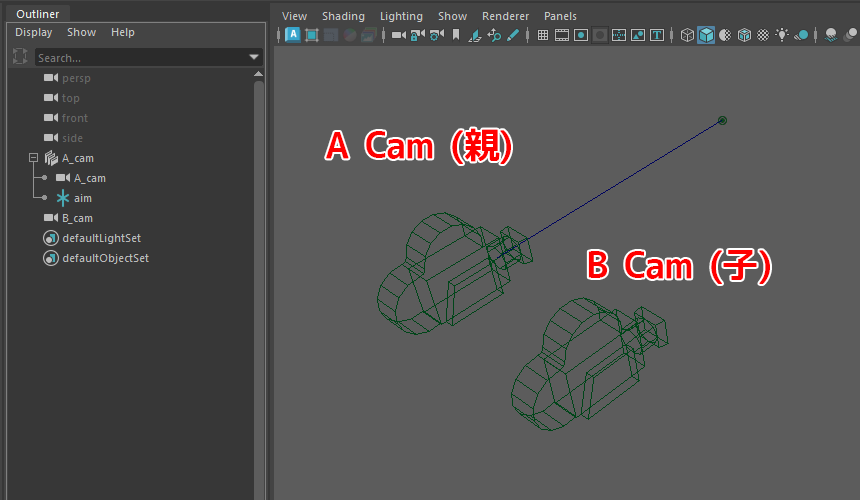Select defaultObjectSet in the Outliner

[105, 258]
